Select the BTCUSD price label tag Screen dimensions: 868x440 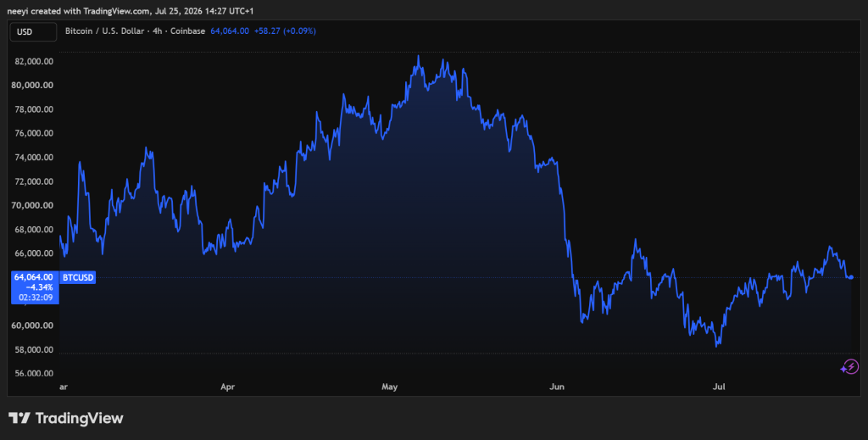click(x=77, y=277)
